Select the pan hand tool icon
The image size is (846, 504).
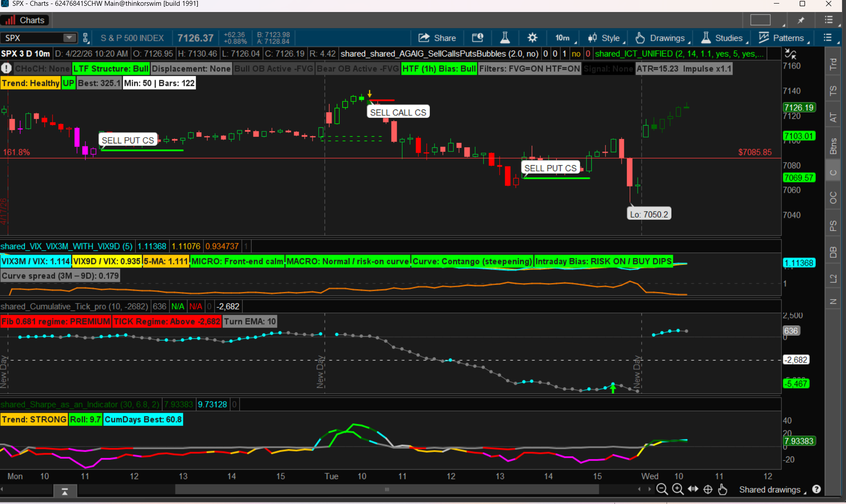pyautogui.click(x=723, y=489)
